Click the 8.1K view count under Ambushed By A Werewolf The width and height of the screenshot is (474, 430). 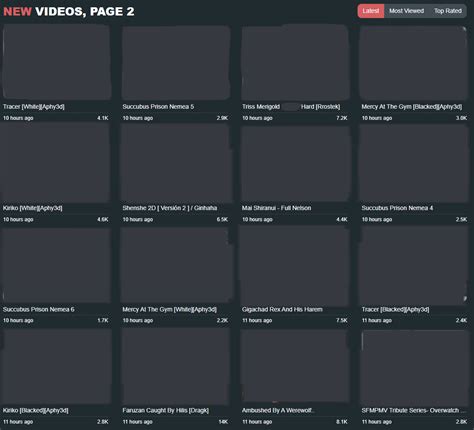point(342,422)
